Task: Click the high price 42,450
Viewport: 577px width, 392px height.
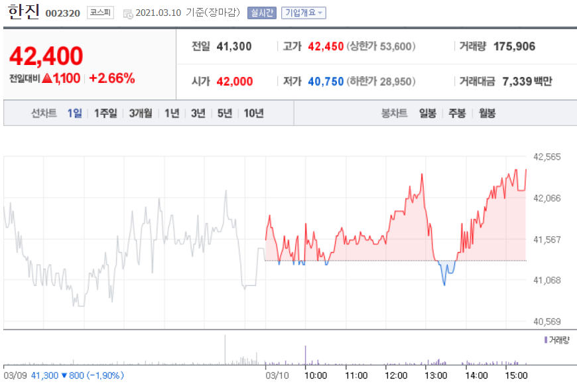Action: [x=326, y=46]
